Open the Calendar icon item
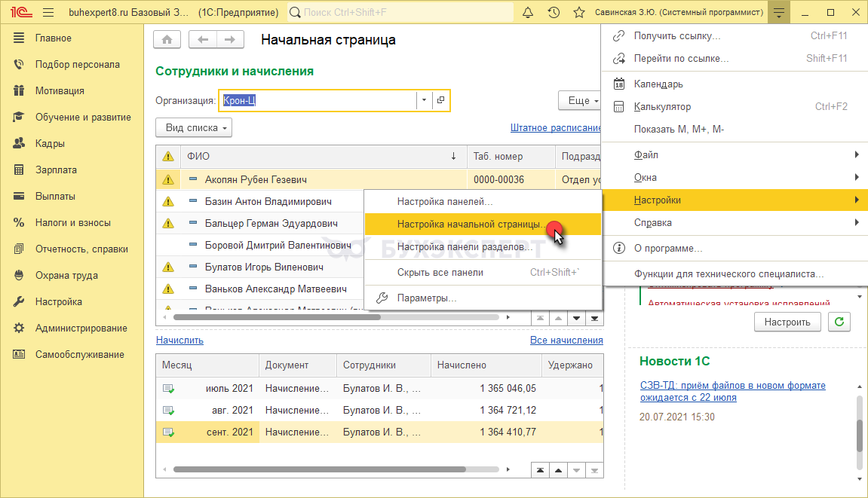 pos(658,84)
